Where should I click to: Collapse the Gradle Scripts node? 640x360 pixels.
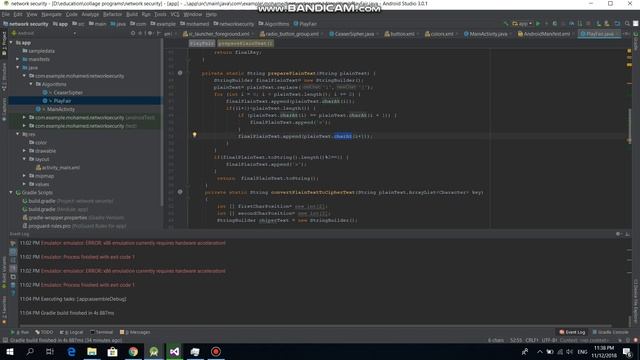(x=11, y=192)
